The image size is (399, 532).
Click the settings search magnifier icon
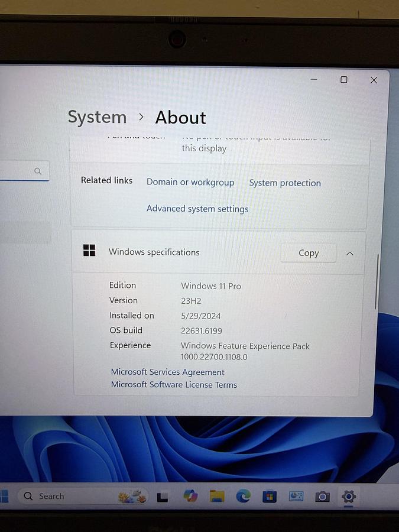point(38,171)
